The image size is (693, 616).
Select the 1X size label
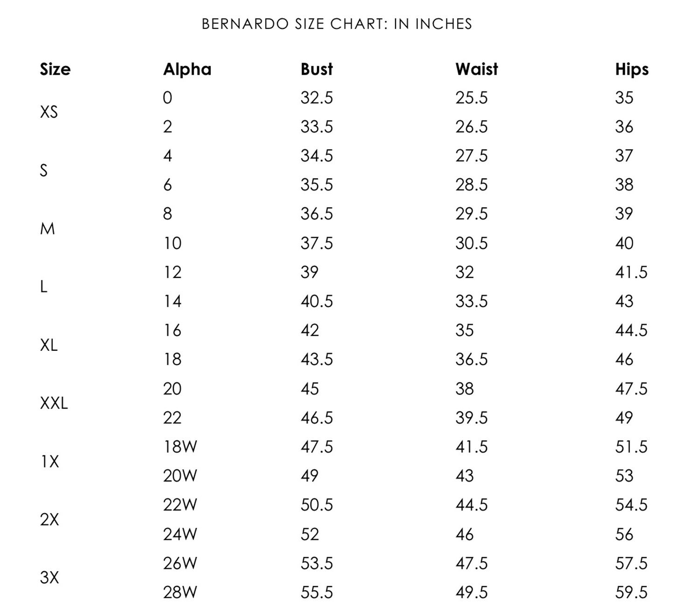[x=49, y=461]
